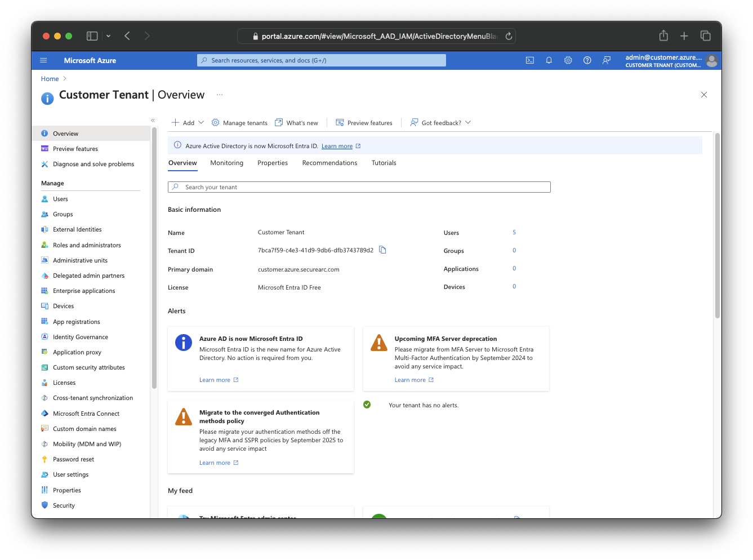753x560 pixels.
Task: Focus the Search resources, services, and docs box
Action: 322,60
